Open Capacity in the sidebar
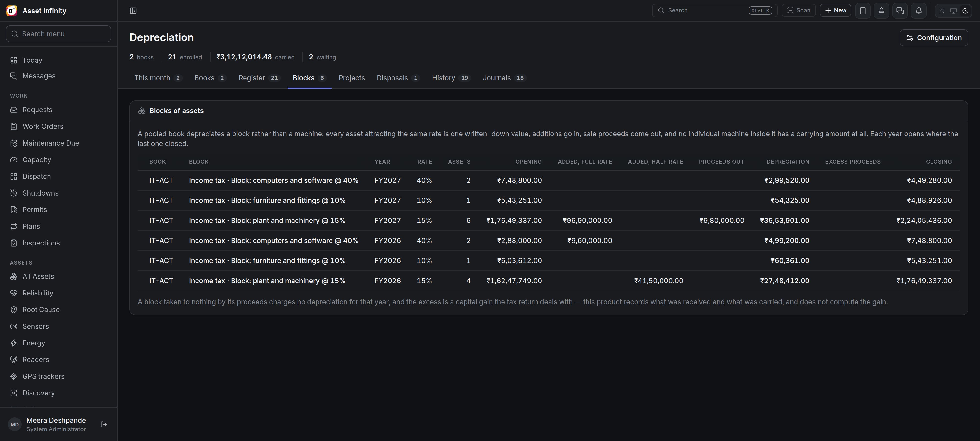 tap(59, 160)
